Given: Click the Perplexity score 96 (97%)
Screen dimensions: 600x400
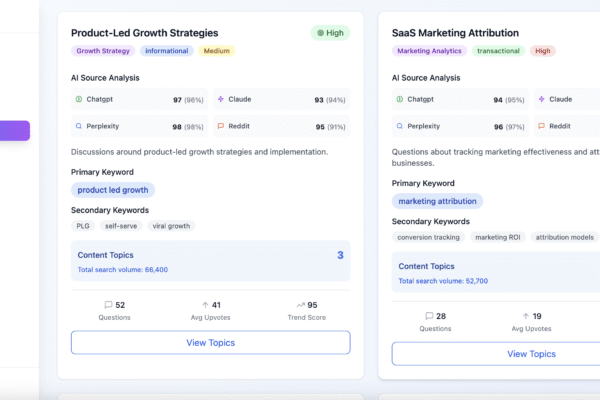Looking at the screenshot, I should pos(509,127).
